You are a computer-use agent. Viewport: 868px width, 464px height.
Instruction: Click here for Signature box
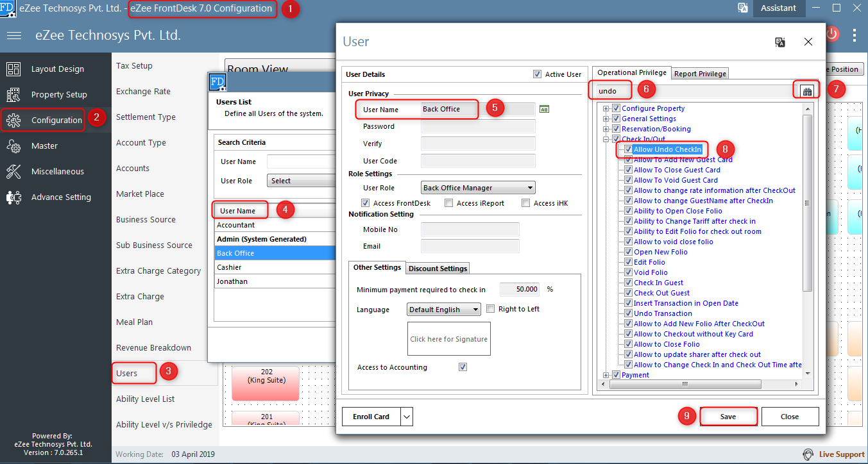448,339
